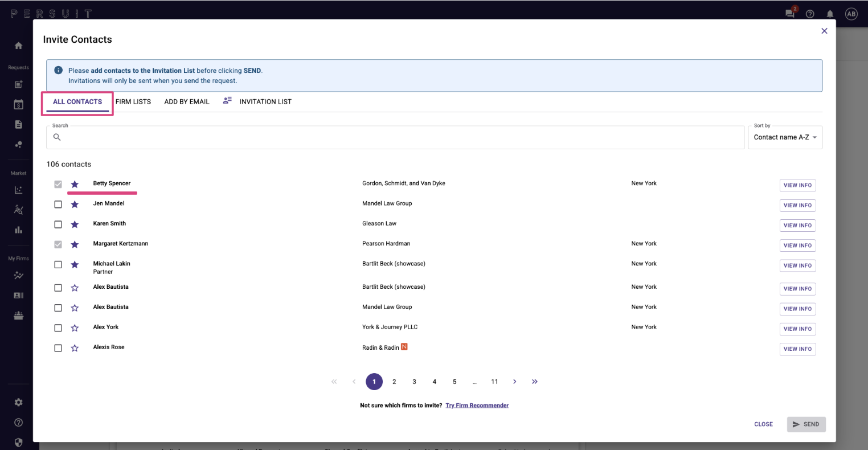Go to page 3 of contacts

tap(414, 382)
